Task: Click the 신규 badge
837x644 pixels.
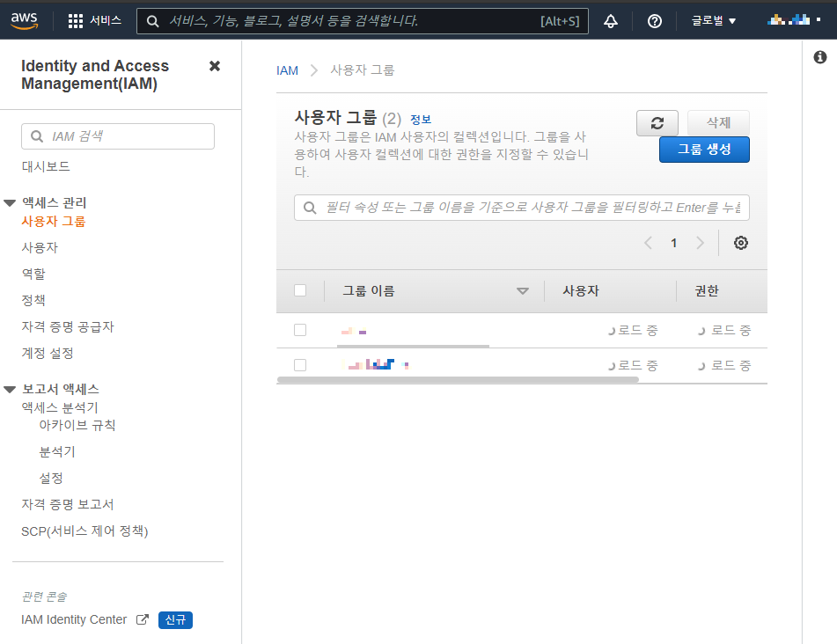Action: 176,620
